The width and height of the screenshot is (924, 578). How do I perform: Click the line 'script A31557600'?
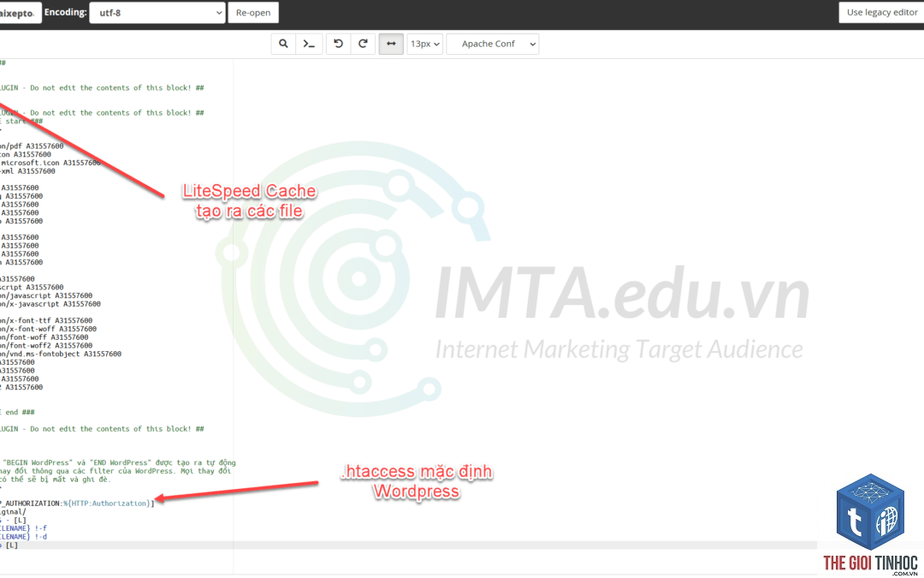coord(32,287)
